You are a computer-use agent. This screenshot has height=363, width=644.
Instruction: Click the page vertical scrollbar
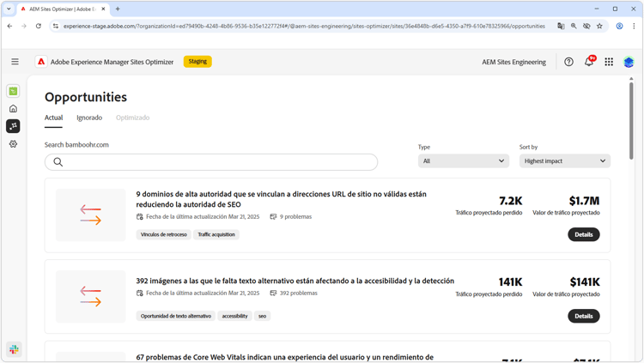[631, 121]
